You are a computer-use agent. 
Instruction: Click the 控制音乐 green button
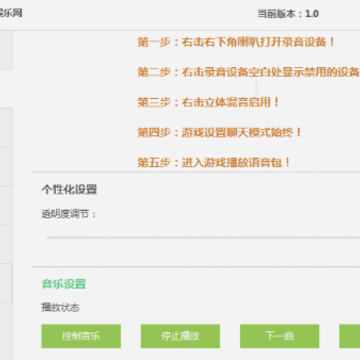81,336
